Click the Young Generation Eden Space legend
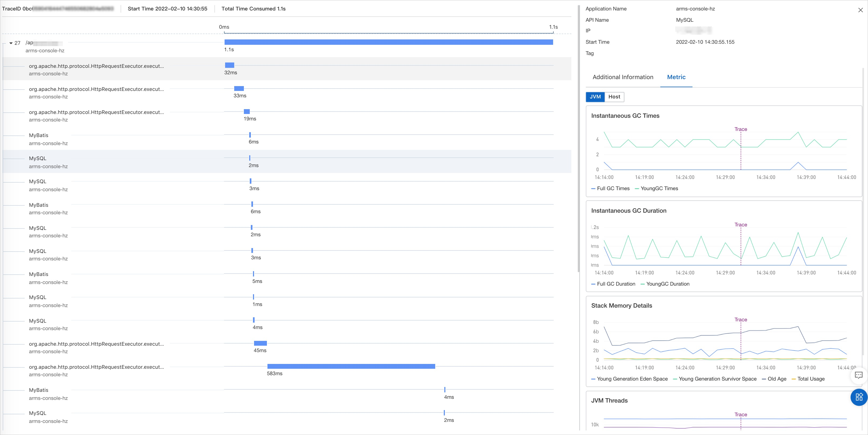 pos(629,379)
